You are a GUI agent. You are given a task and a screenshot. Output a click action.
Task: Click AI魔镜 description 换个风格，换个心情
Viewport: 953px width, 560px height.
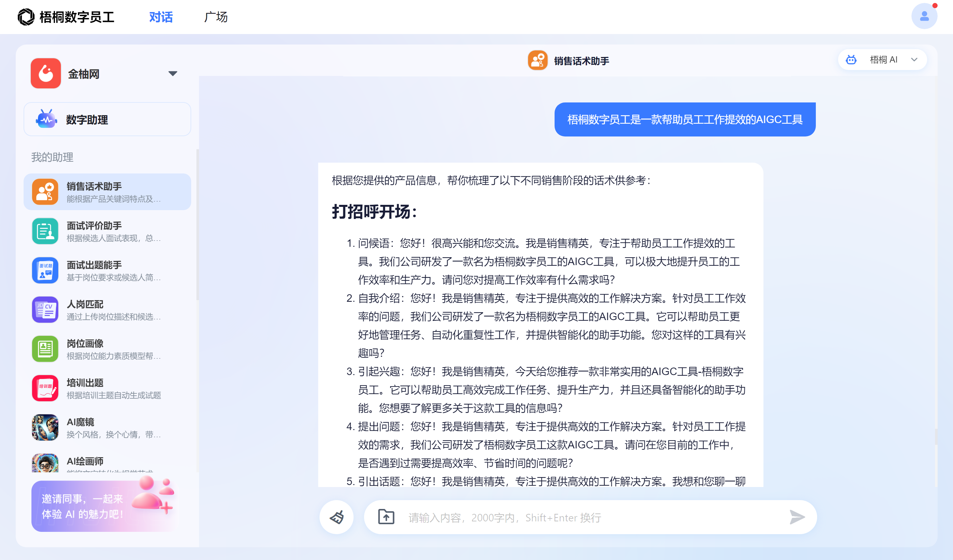pyautogui.click(x=114, y=434)
